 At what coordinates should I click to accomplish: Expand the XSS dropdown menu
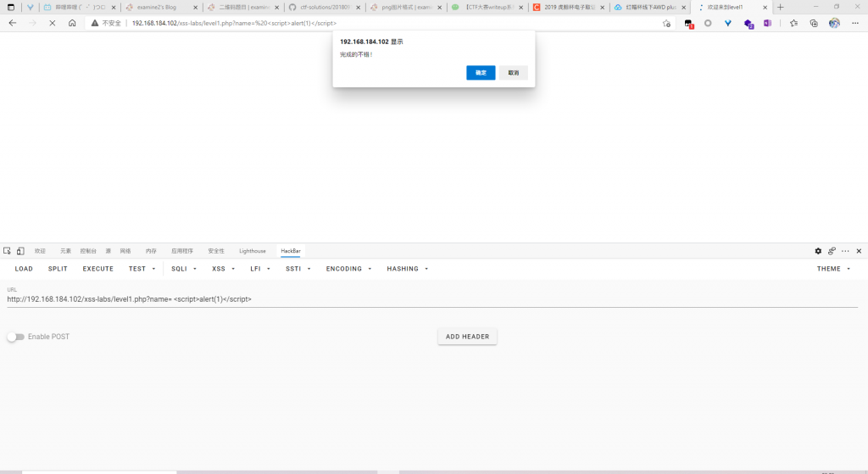pyautogui.click(x=223, y=269)
